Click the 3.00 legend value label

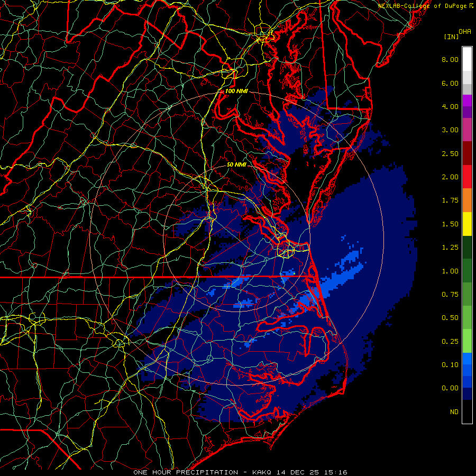click(x=450, y=130)
